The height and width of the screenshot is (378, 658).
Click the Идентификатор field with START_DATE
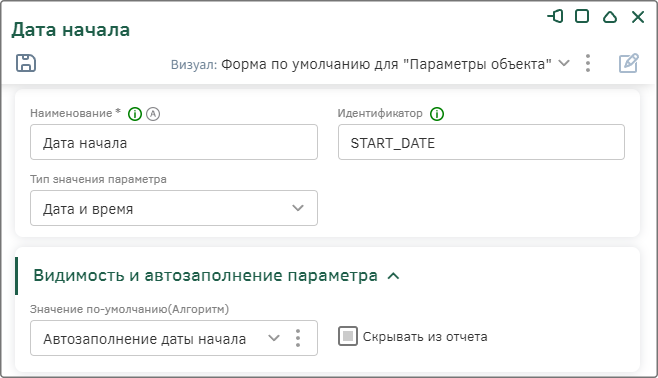point(481,142)
